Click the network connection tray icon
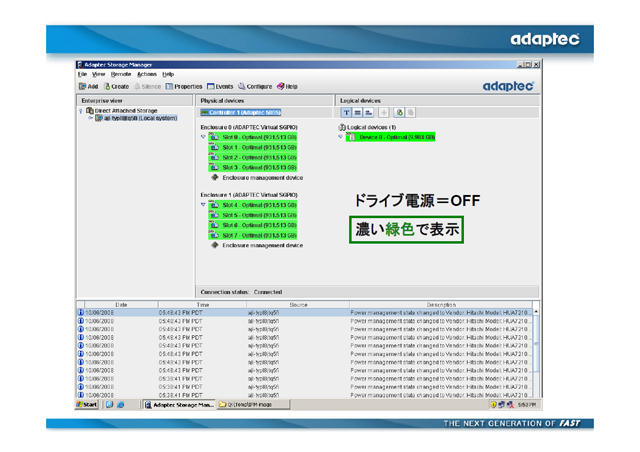 point(502,405)
